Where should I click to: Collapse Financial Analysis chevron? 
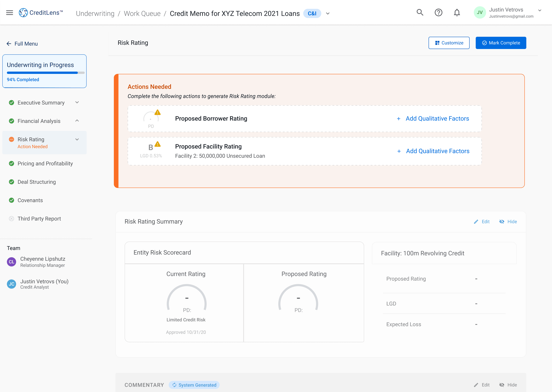pyautogui.click(x=77, y=121)
